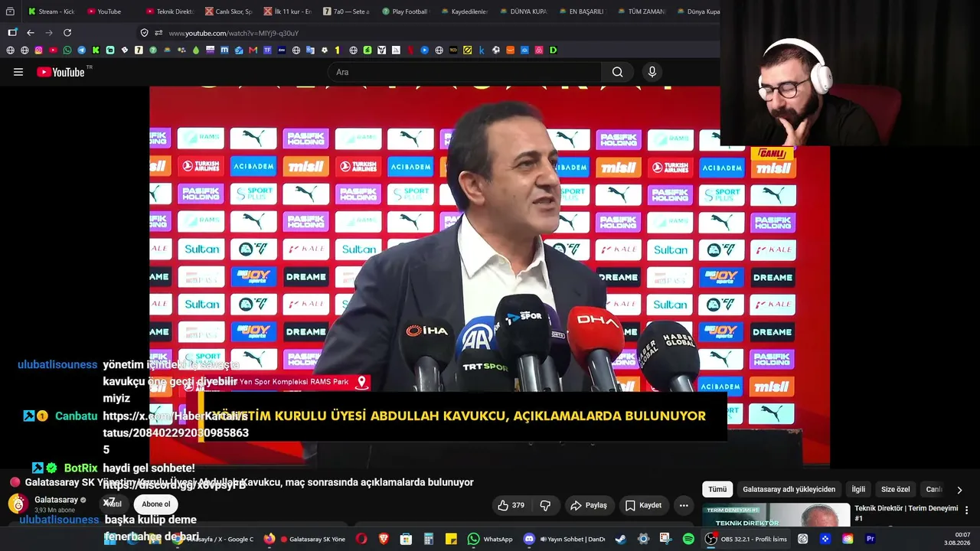The width and height of the screenshot is (980, 551).
Task: Show more filter chips with right chevron
Action: pyautogui.click(x=959, y=490)
